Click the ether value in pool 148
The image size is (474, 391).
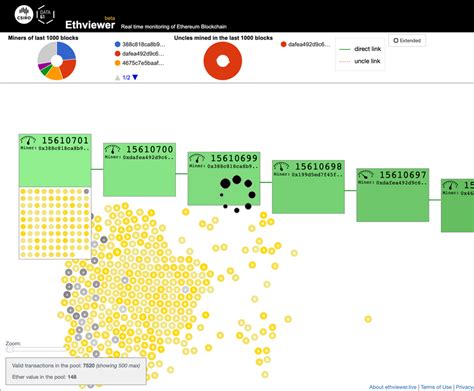click(x=72, y=377)
